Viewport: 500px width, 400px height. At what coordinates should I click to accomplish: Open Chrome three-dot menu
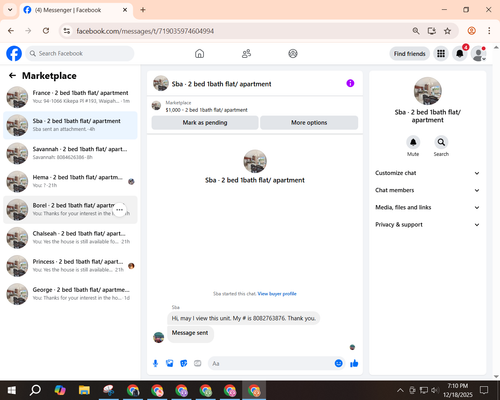coord(489,31)
